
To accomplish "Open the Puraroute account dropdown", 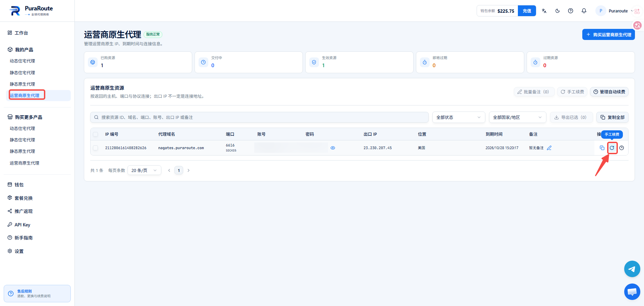I will (x=615, y=11).
